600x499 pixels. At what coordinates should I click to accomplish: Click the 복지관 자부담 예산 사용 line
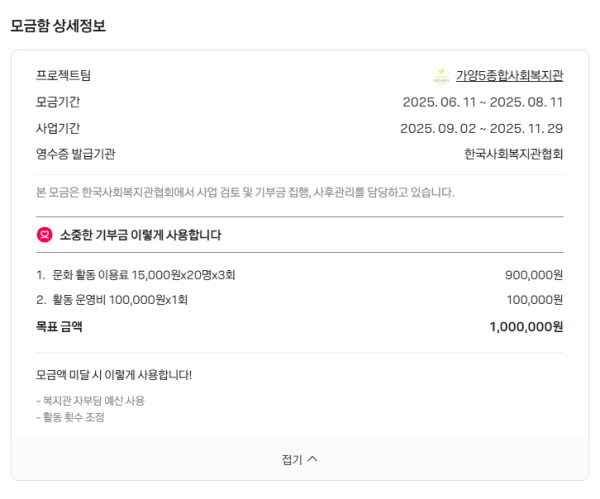(x=90, y=401)
